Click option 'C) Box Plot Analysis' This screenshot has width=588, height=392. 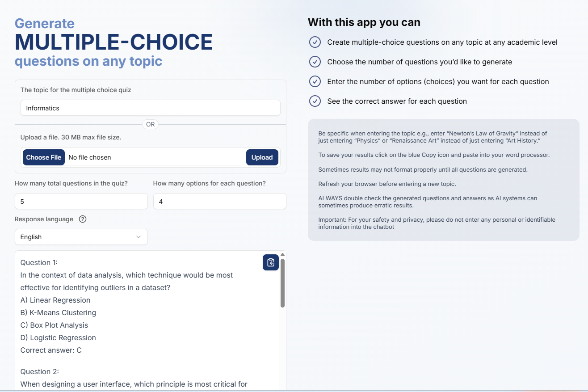coord(54,325)
